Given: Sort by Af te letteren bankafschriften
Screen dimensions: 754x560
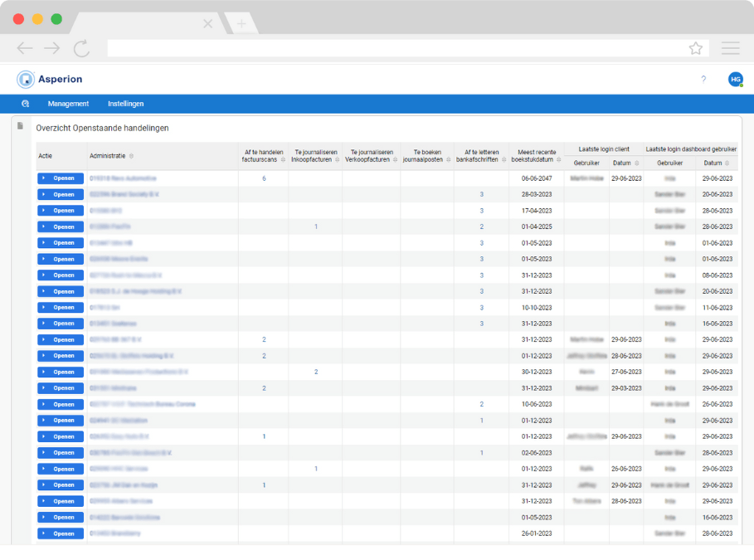Looking at the screenshot, I should point(503,160).
